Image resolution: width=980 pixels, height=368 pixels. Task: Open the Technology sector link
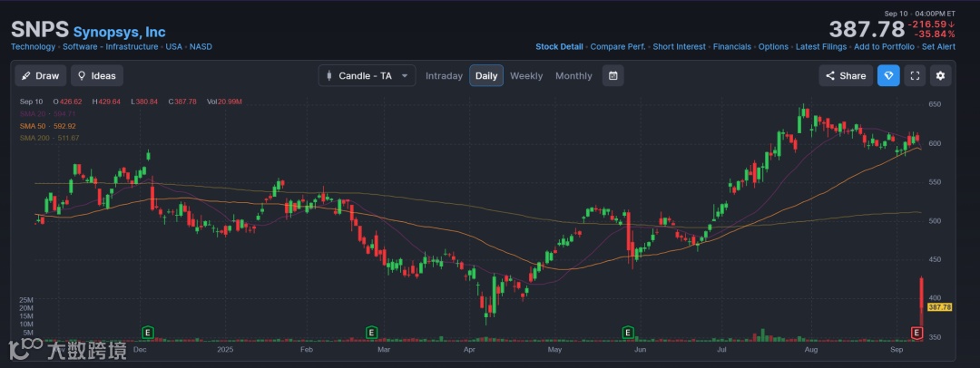pos(34,47)
